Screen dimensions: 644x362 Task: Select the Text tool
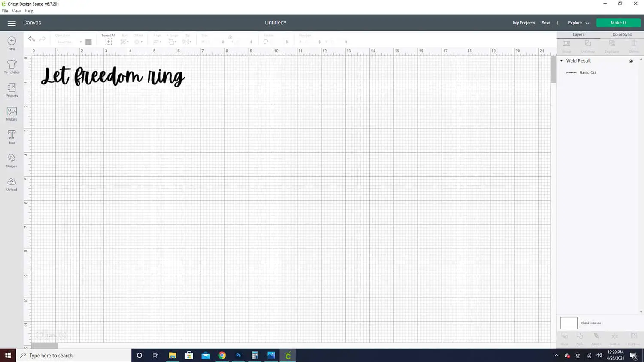point(12,137)
